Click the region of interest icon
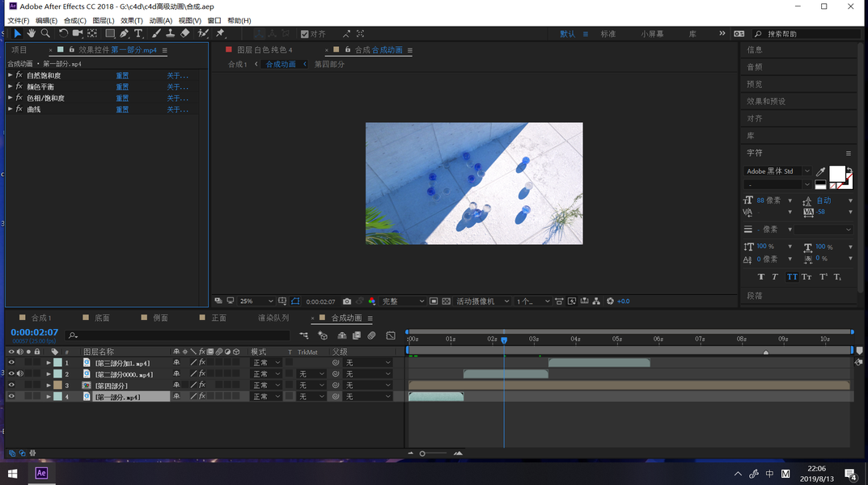The width and height of the screenshot is (868, 485). (434, 302)
